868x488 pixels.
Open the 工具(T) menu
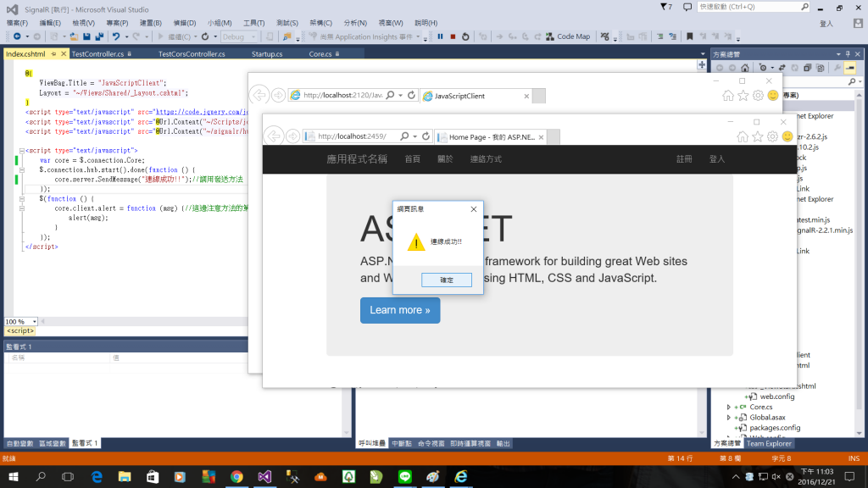point(253,23)
